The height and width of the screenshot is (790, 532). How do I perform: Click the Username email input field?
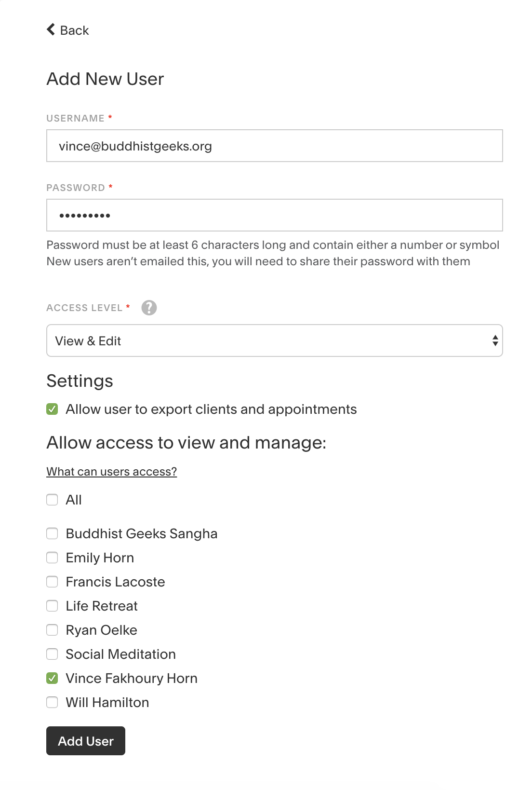coord(275,146)
